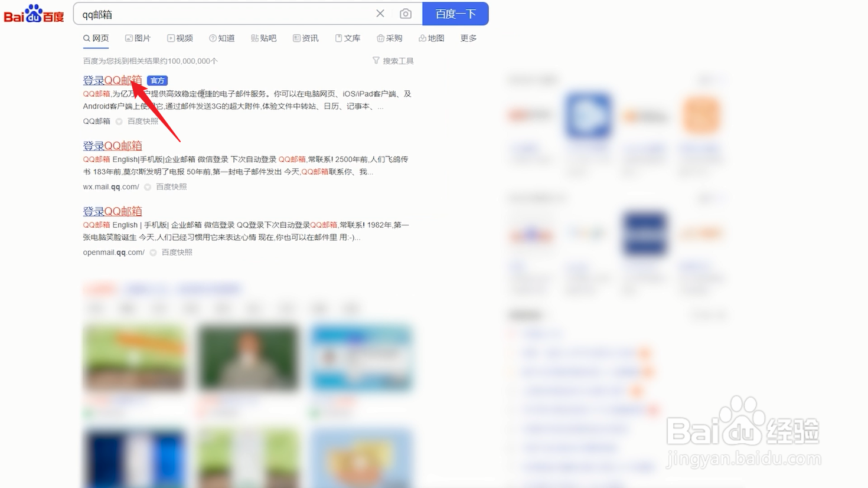The image size is (868, 488).
Task: Open the 文库 tab
Action: (x=348, y=38)
